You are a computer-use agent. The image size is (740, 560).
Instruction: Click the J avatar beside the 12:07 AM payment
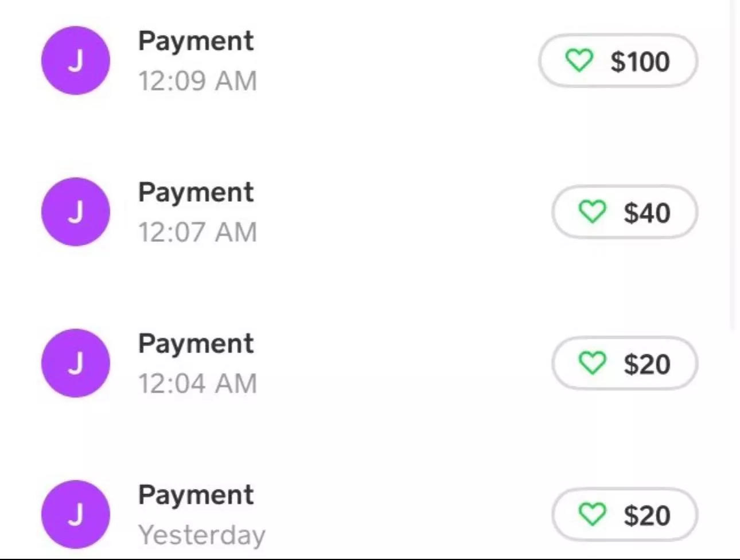(75, 212)
